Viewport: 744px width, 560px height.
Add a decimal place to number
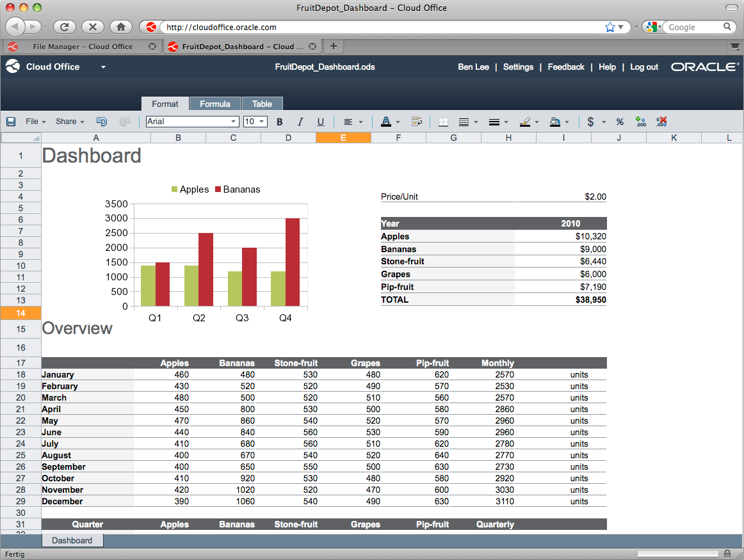[640, 122]
